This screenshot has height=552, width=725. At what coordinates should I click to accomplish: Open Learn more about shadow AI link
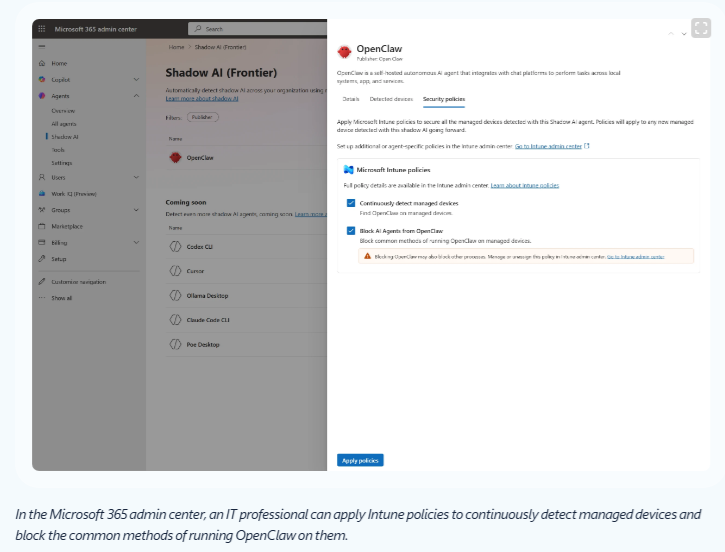pos(202,98)
